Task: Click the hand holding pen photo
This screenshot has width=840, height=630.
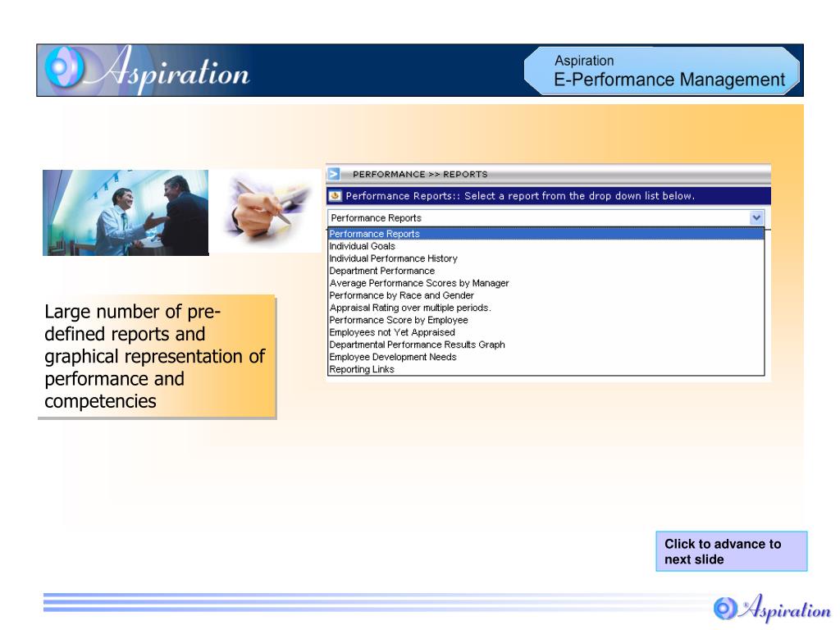Action: [x=265, y=211]
